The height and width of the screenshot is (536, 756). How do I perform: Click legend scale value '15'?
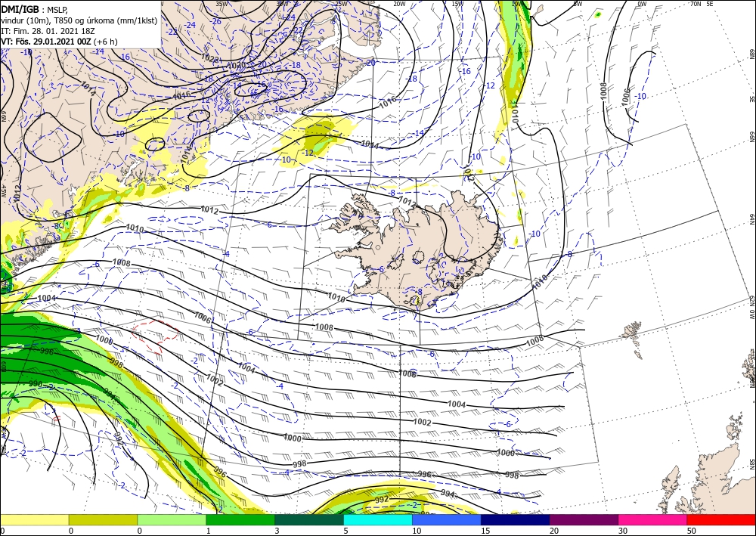point(485,531)
